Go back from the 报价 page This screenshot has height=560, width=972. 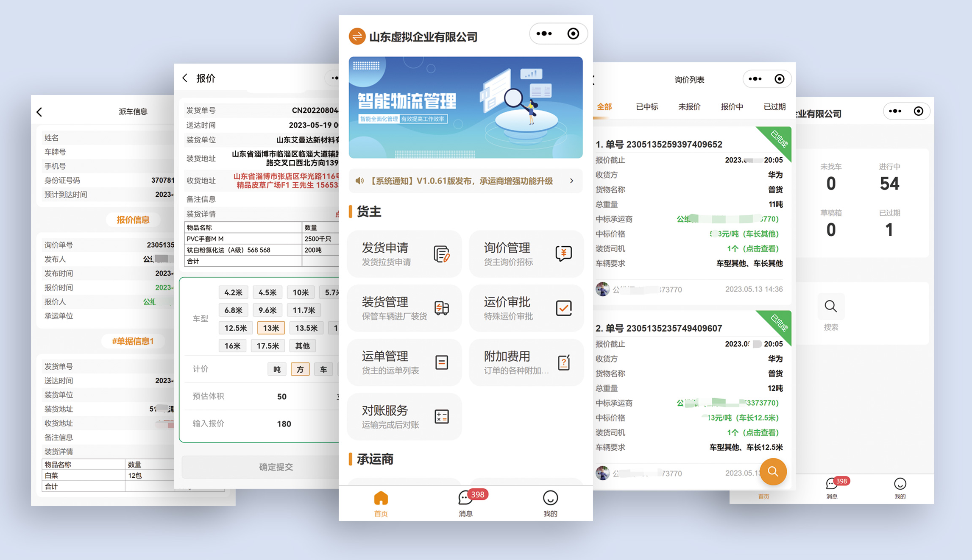185,78
